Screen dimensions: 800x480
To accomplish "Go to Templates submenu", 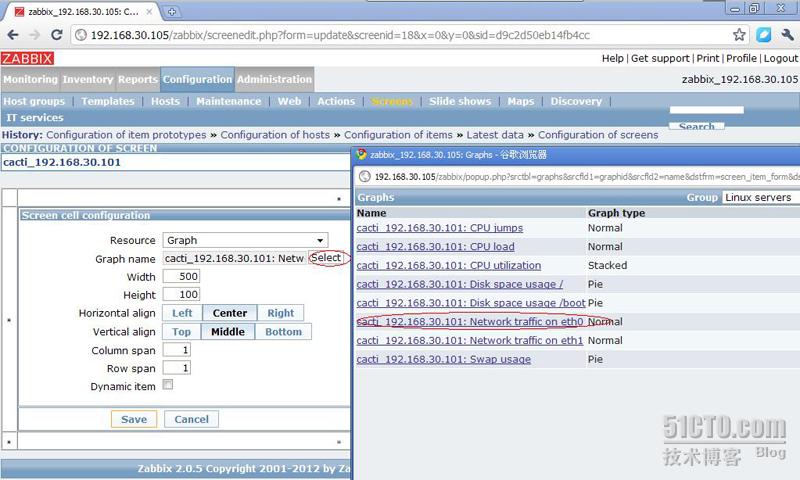I will [x=108, y=101].
